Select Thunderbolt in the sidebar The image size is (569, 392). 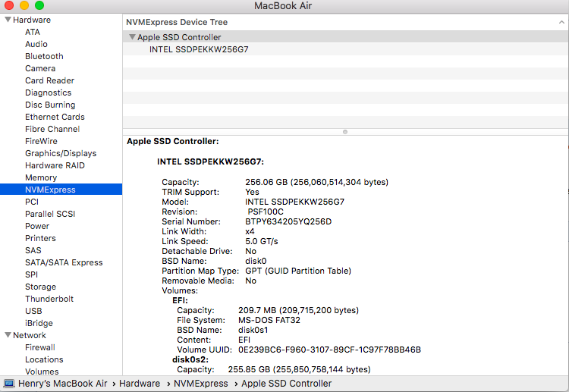click(x=49, y=299)
